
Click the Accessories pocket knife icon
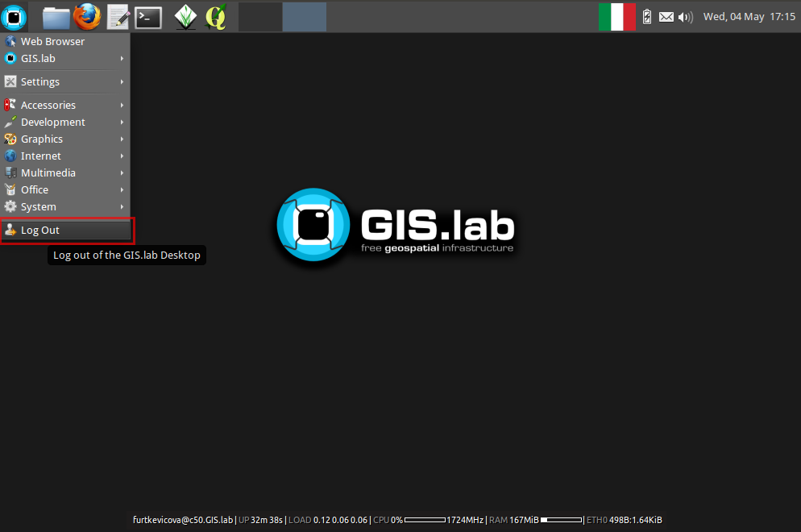point(10,105)
